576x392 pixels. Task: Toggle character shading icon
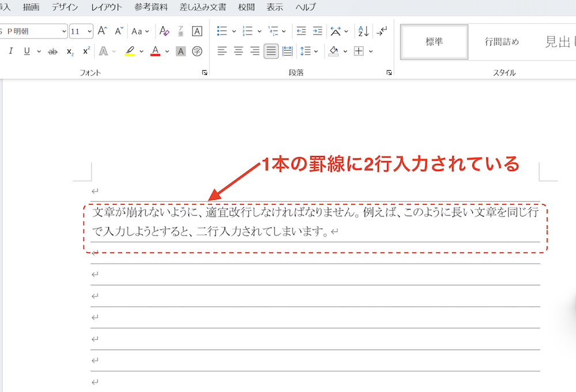(x=181, y=51)
